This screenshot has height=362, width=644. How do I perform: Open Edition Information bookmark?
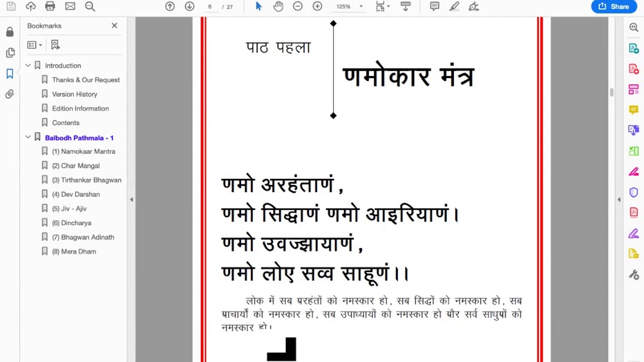(x=80, y=109)
